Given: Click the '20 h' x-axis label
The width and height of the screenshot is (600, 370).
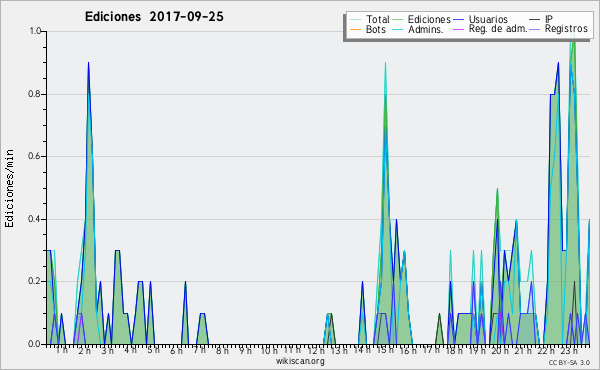Looking at the screenshot, I should tap(500, 350).
